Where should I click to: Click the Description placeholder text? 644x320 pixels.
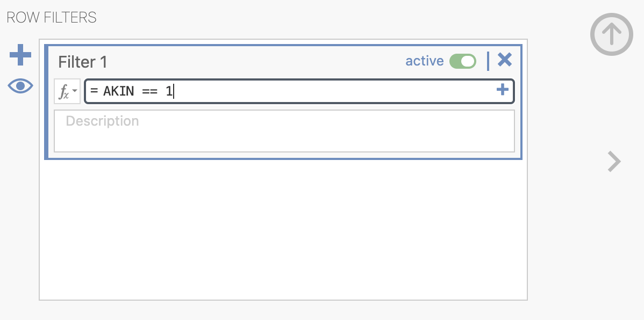click(x=102, y=121)
